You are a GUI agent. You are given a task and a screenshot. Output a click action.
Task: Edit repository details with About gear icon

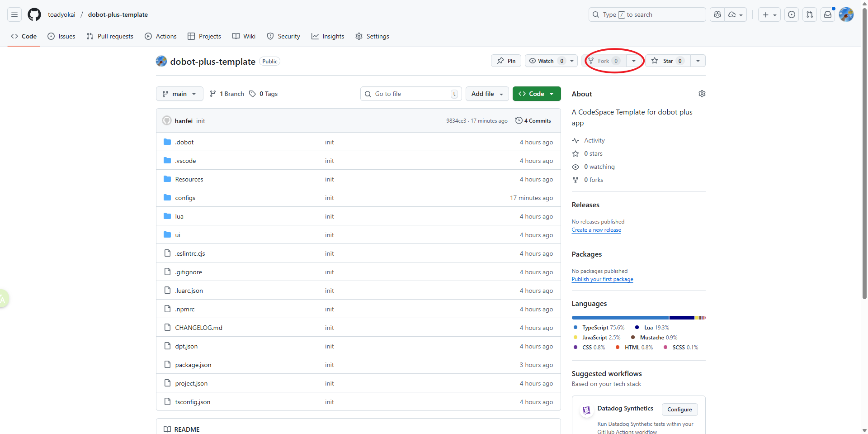coord(702,94)
